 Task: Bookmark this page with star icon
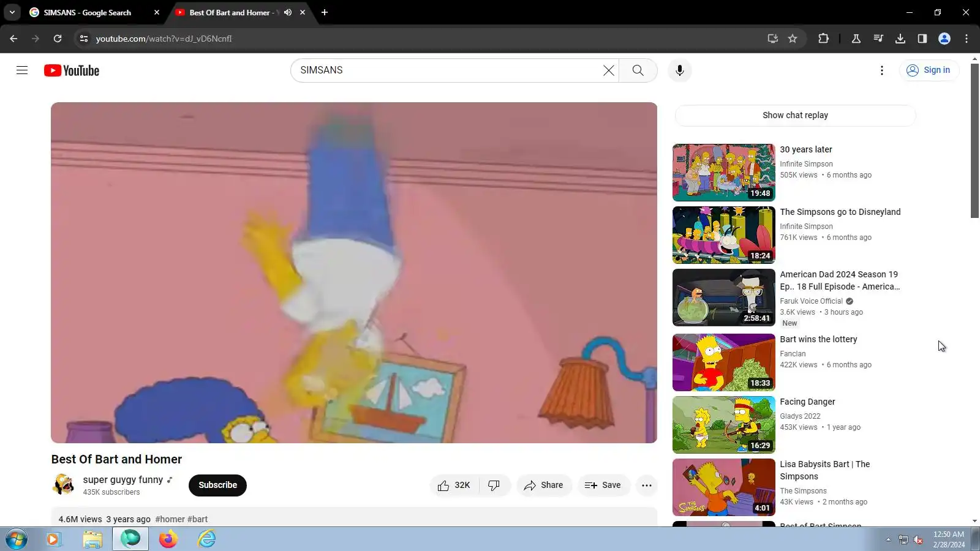[x=793, y=39]
